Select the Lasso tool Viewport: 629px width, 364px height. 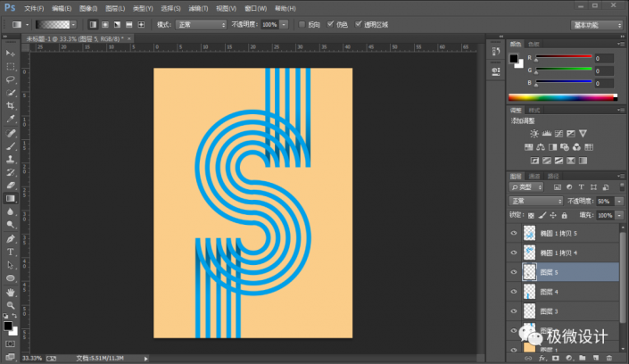coord(11,79)
